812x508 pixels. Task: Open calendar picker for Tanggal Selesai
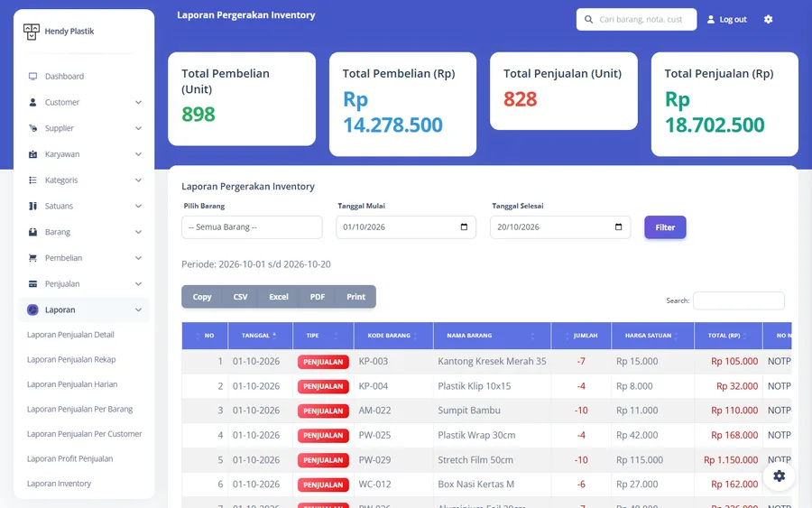coord(618,226)
